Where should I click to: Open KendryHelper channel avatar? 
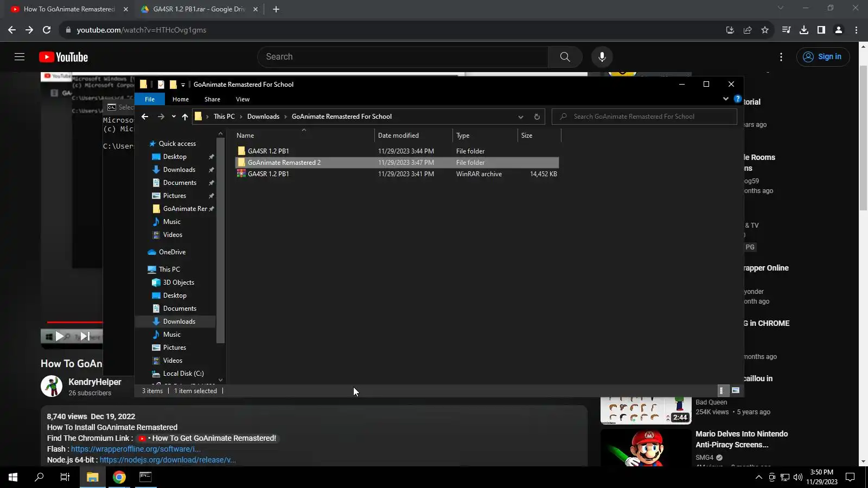[x=52, y=386]
